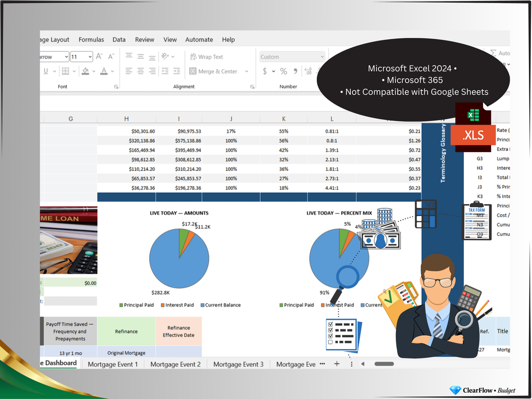Select column H header

coord(126,119)
